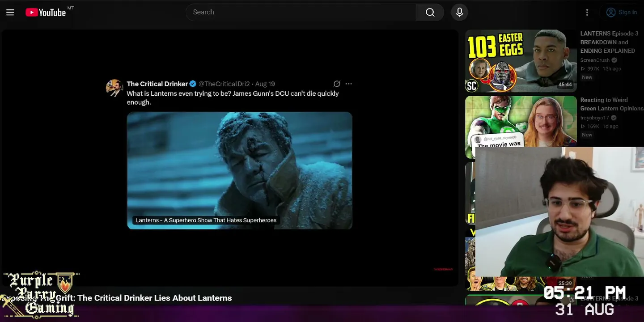This screenshot has width=644, height=322.
Task: Visit the troyoboyo17 channel
Action: [595, 118]
